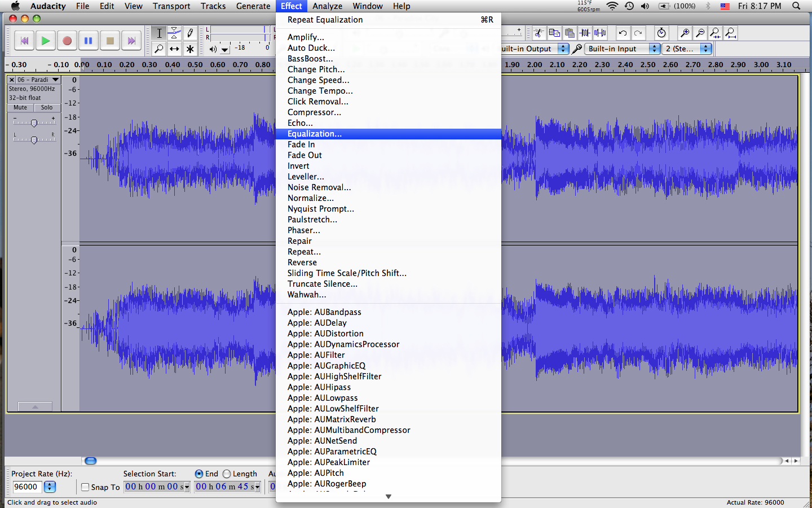Solo the 06 - Paradi track

coord(47,108)
